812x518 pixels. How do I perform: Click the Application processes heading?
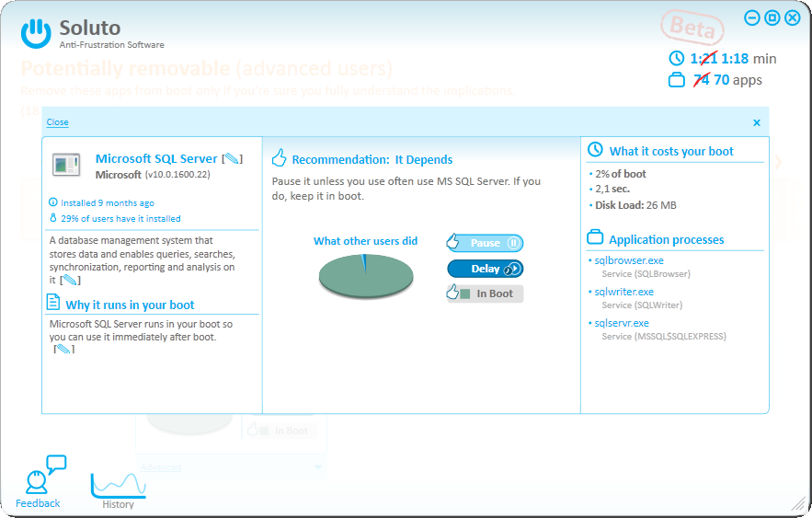click(x=667, y=240)
